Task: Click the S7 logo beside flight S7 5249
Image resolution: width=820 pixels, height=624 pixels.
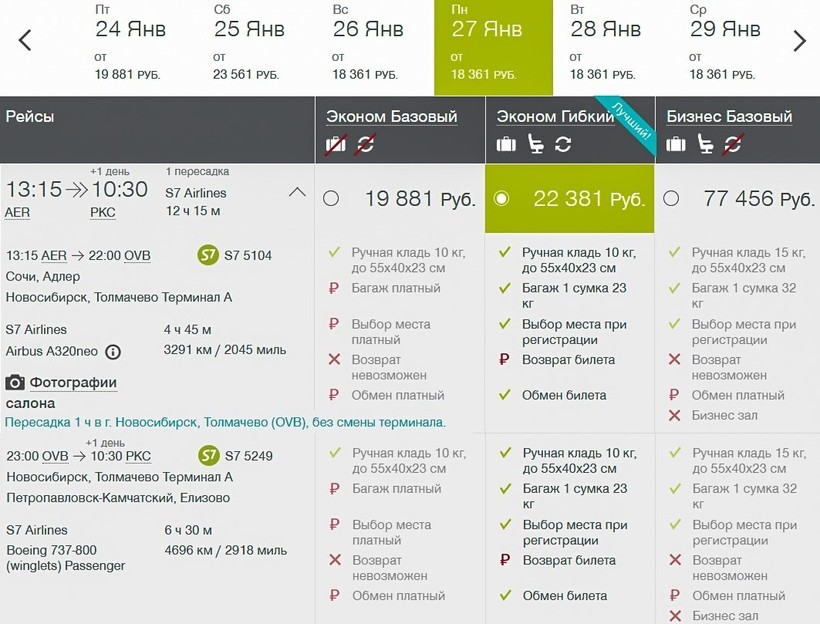Action: [208, 456]
